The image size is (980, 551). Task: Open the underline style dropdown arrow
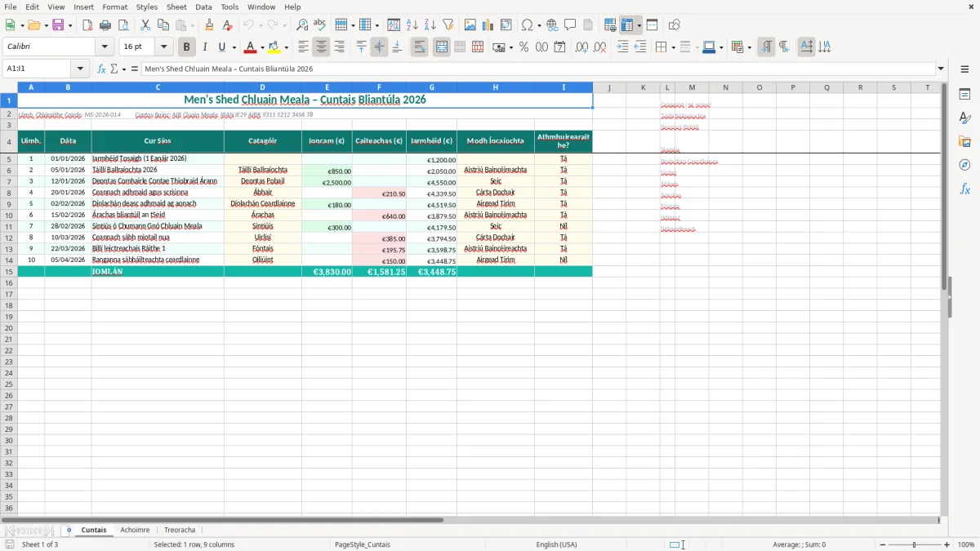(x=234, y=47)
